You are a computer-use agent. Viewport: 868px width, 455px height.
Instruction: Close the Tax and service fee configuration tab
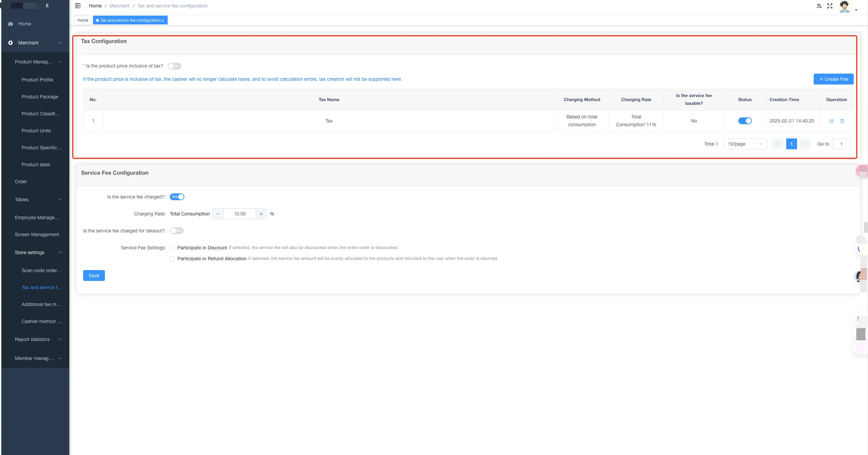(x=163, y=21)
